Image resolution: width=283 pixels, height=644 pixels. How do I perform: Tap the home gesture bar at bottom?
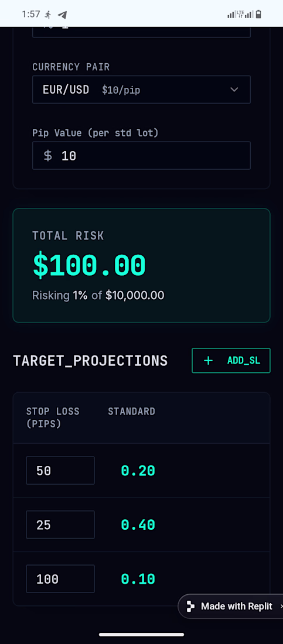point(142,635)
